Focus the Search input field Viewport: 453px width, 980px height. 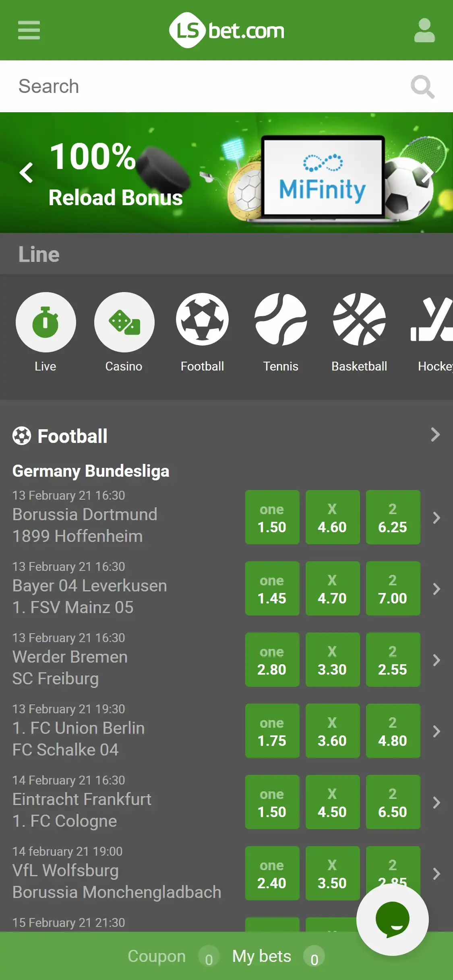(x=201, y=86)
